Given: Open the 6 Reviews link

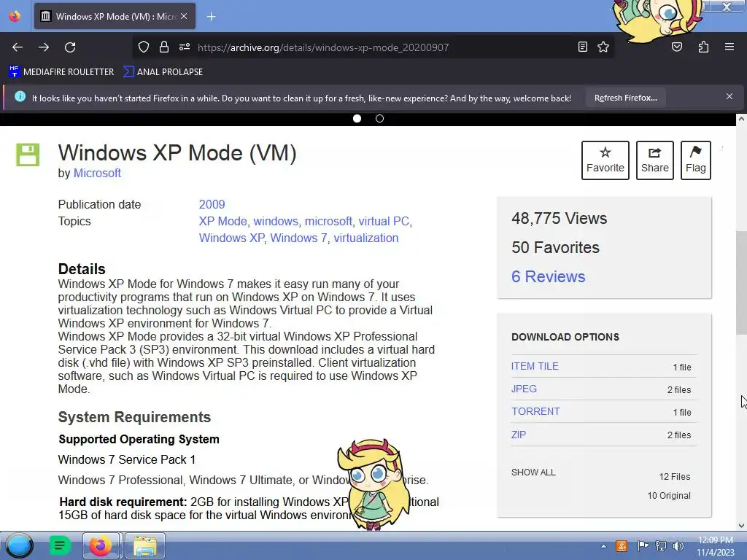Looking at the screenshot, I should coord(549,276).
